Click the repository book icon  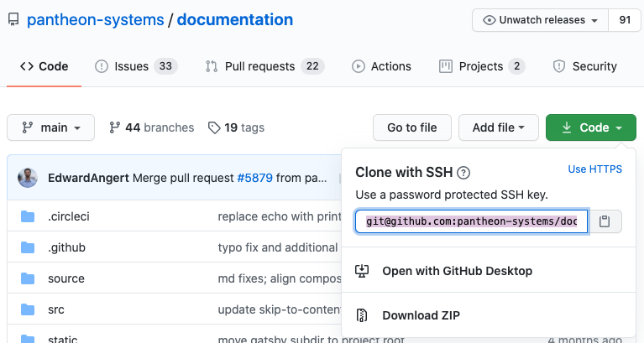pyautogui.click(x=13, y=19)
